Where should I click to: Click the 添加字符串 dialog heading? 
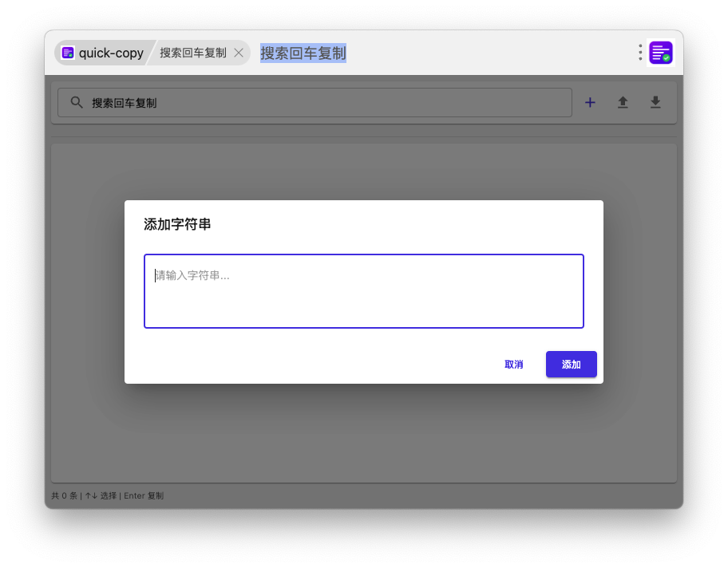177,224
